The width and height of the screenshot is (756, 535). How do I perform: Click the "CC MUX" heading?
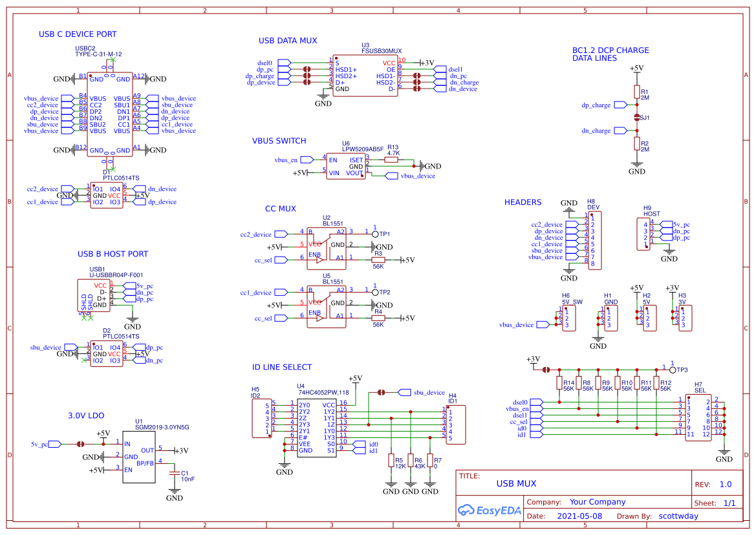(x=281, y=209)
